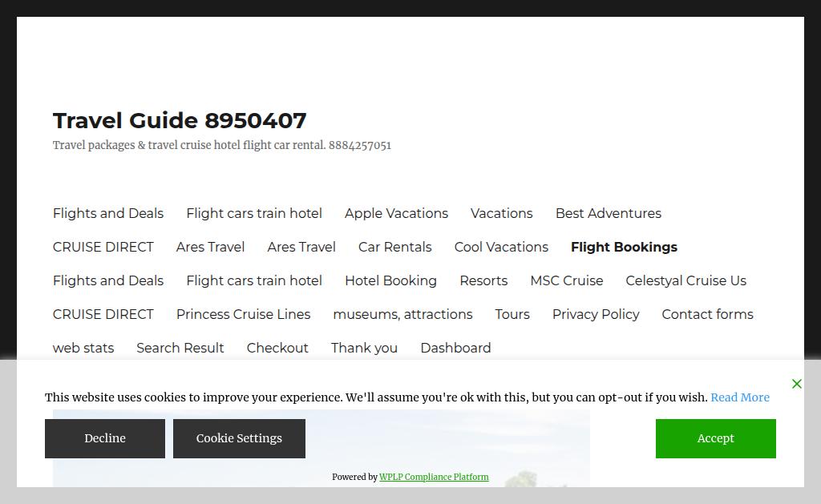Close the cookie banner with the X icon
The height and width of the screenshot is (504, 821).
(x=796, y=384)
